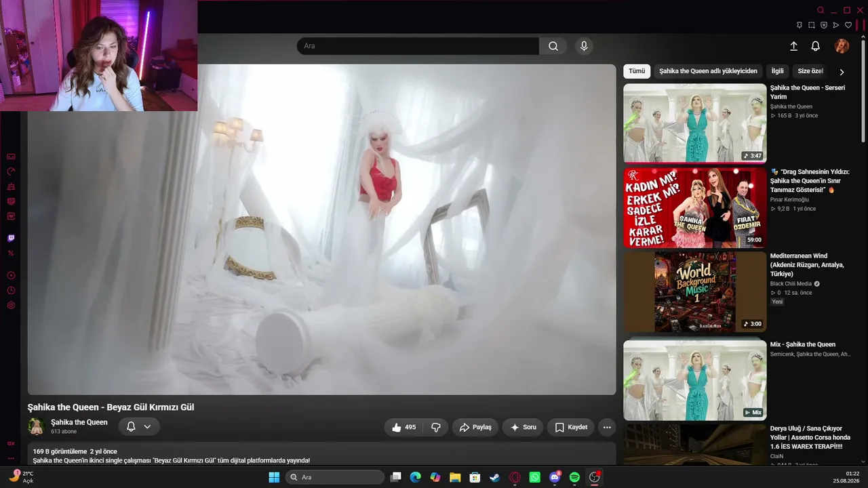Click the GX logo at sidebar bottom
This screenshot has width=868, height=488.
click(11, 443)
